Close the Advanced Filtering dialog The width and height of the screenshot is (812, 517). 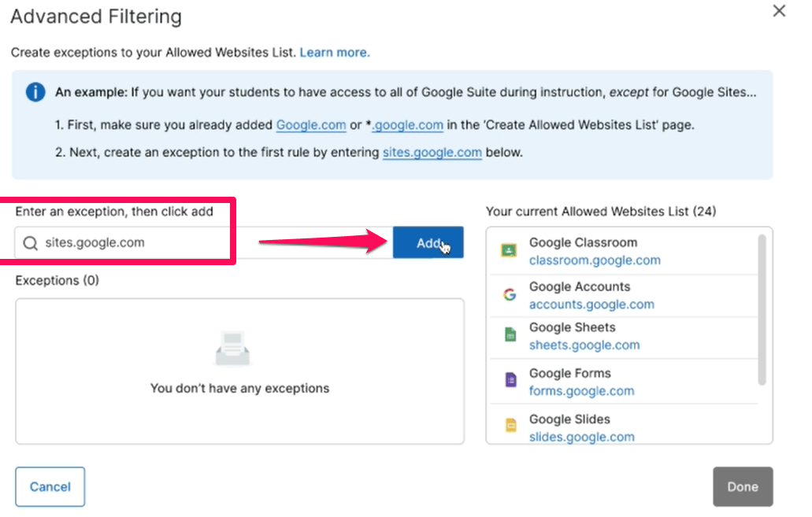[x=779, y=11]
